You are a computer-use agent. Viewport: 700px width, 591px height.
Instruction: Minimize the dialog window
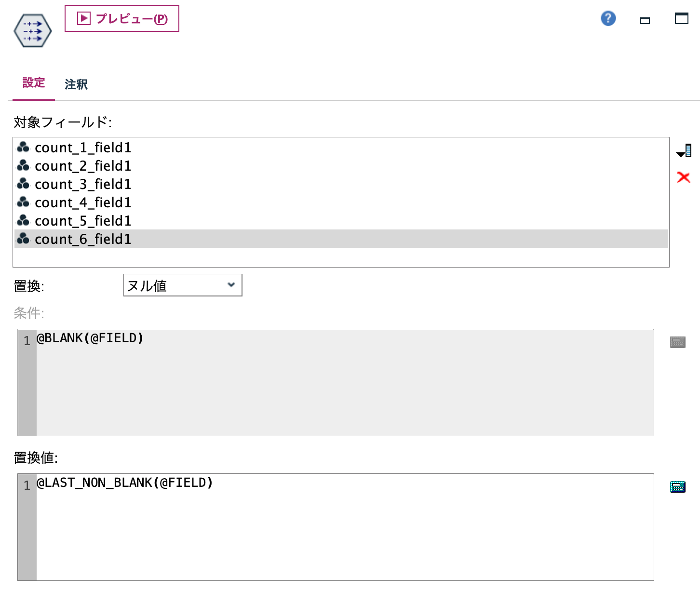point(645,20)
